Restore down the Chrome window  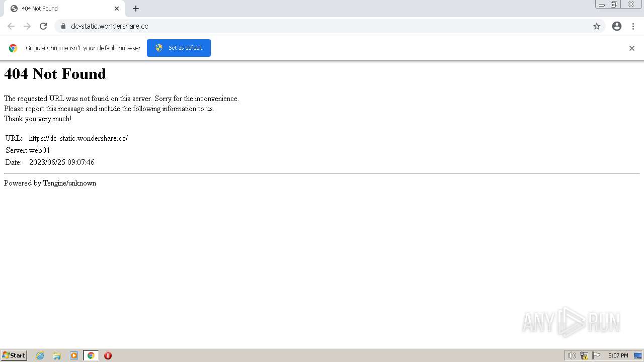tap(614, 5)
